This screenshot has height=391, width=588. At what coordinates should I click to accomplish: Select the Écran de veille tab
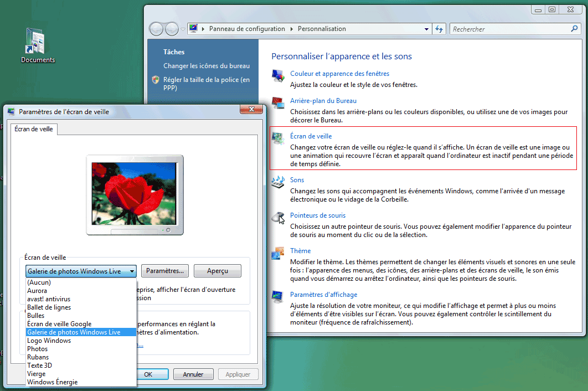34,129
